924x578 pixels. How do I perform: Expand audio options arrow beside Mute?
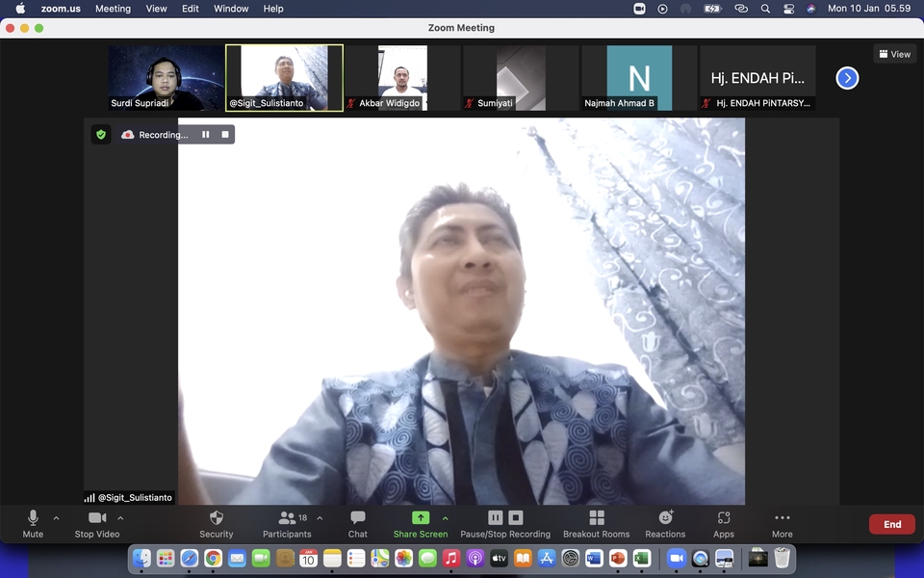click(x=57, y=518)
